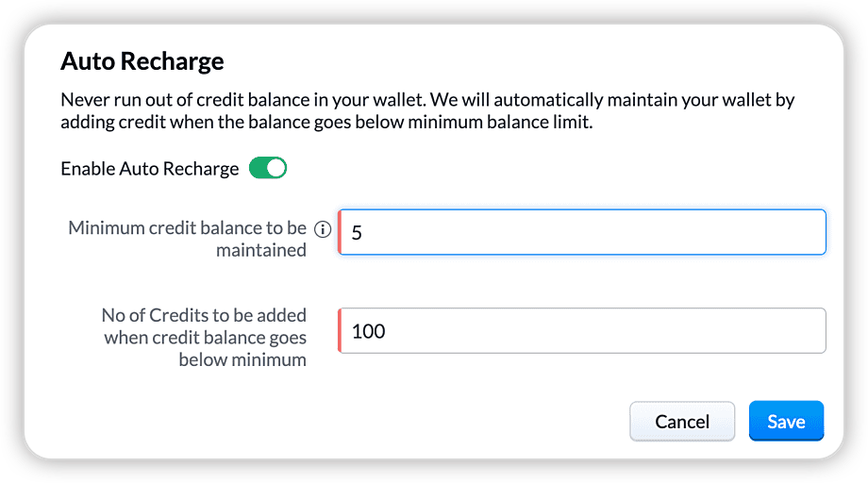
Task: Click the empty right end of the 100 credits field
Action: (x=793, y=331)
